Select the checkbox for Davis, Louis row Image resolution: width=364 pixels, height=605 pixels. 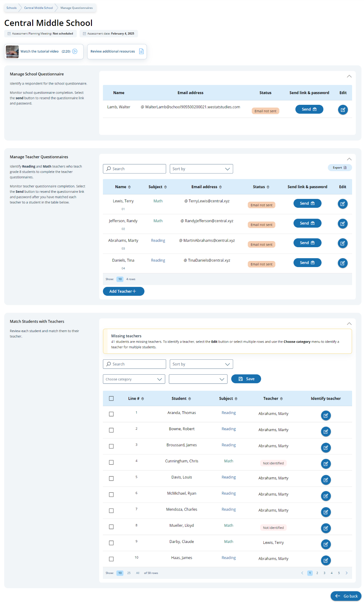pyautogui.click(x=111, y=479)
